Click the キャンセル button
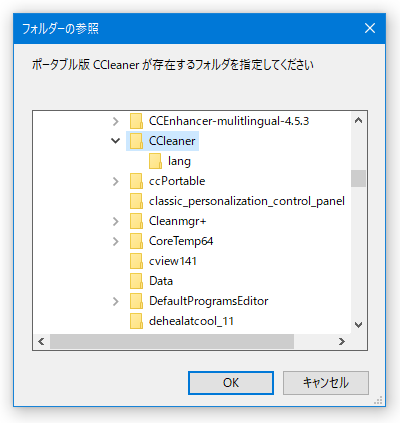400x423 pixels. pyautogui.click(x=326, y=383)
